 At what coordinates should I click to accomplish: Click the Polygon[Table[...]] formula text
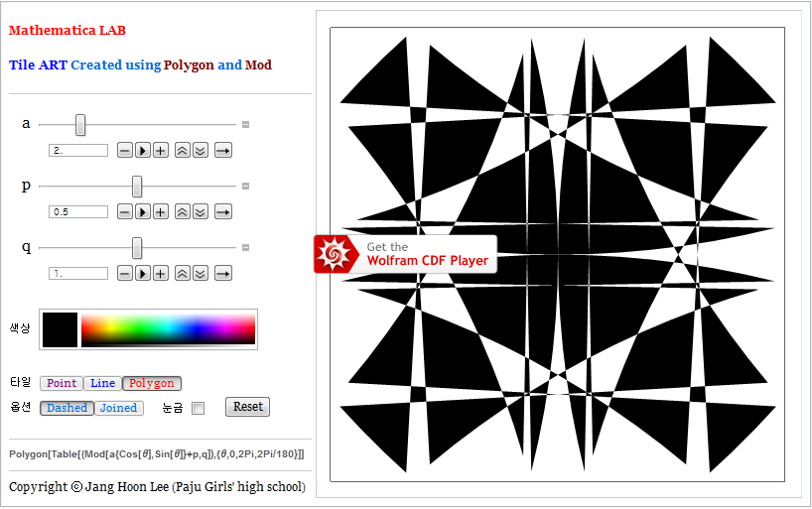tap(157, 454)
